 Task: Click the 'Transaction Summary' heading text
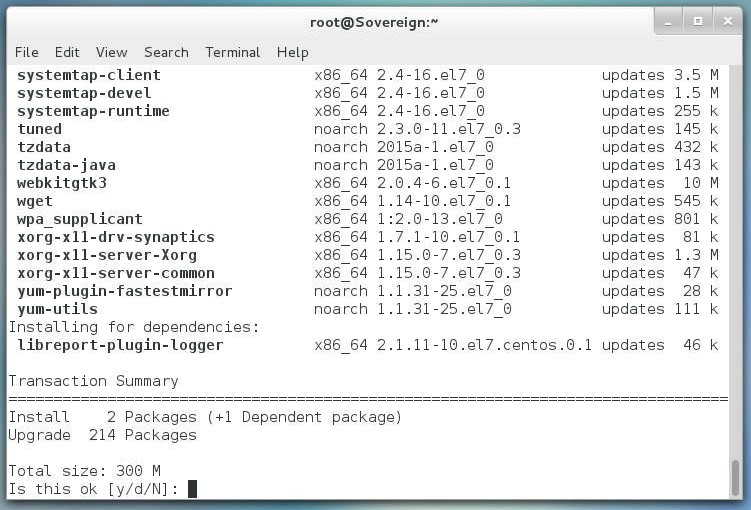pos(93,381)
